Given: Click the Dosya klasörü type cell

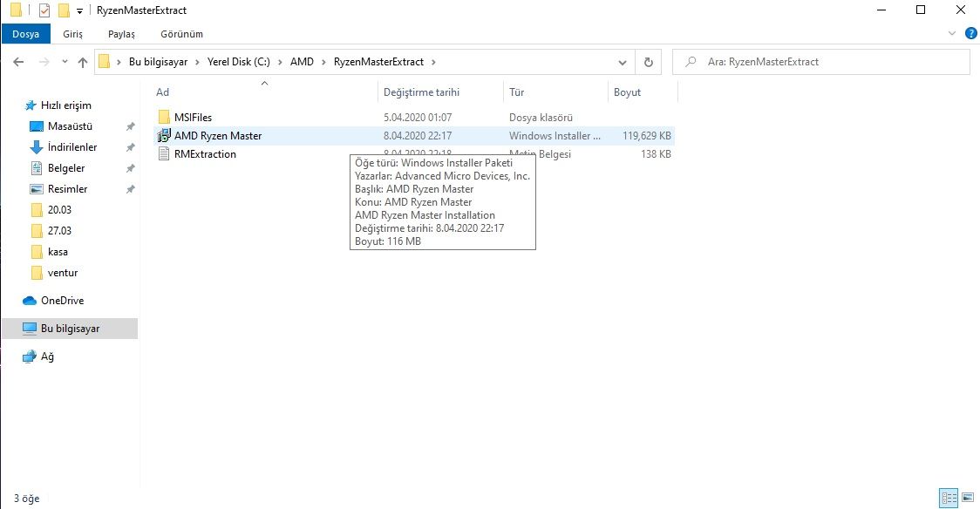Looking at the screenshot, I should [x=541, y=117].
